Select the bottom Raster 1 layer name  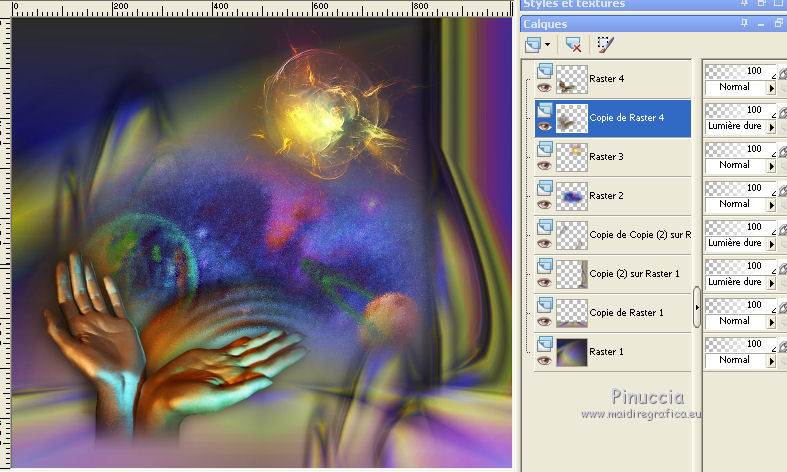pyautogui.click(x=606, y=352)
